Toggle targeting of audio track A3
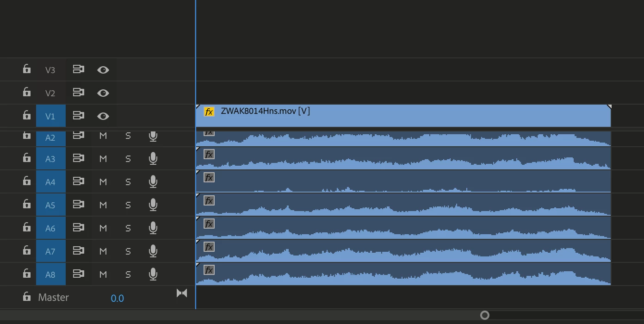Image resolution: width=644 pixels, height=324 pixels. pos(50,159)
